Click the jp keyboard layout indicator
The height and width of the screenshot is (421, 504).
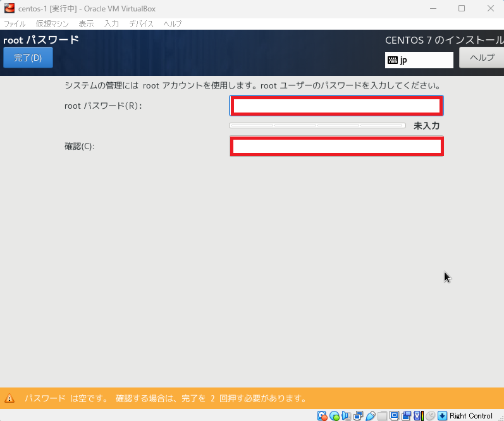click(419, 60)
